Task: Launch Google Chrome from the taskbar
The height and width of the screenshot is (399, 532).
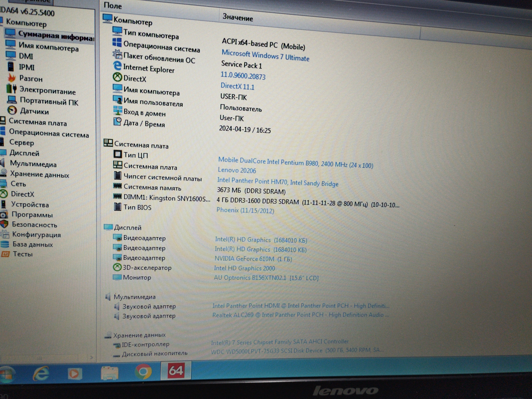Action: tap(143, 372)
